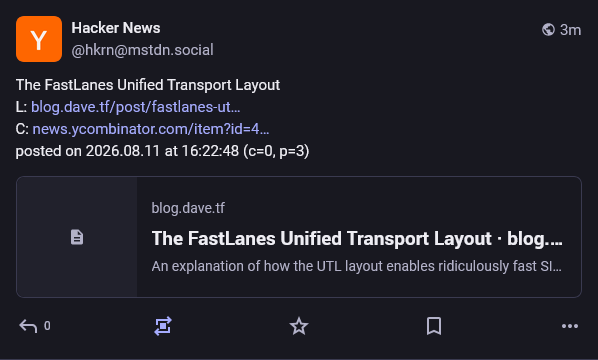This screenshot has width=598, height=360.
Task: Open the three-dot more options menu
Action: pyautogui.click(x=570, y=326)
